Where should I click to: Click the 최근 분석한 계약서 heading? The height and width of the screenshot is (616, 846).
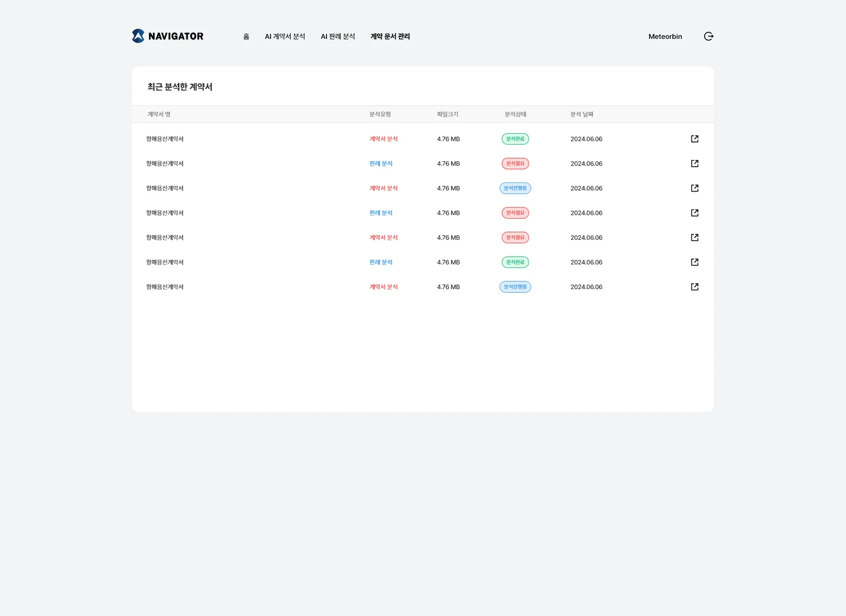(x=180, y=87)
